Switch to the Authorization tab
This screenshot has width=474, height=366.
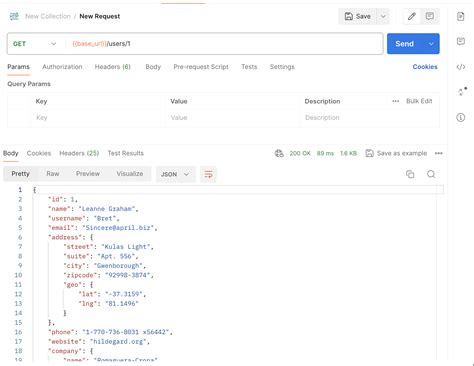pos(62,67)
